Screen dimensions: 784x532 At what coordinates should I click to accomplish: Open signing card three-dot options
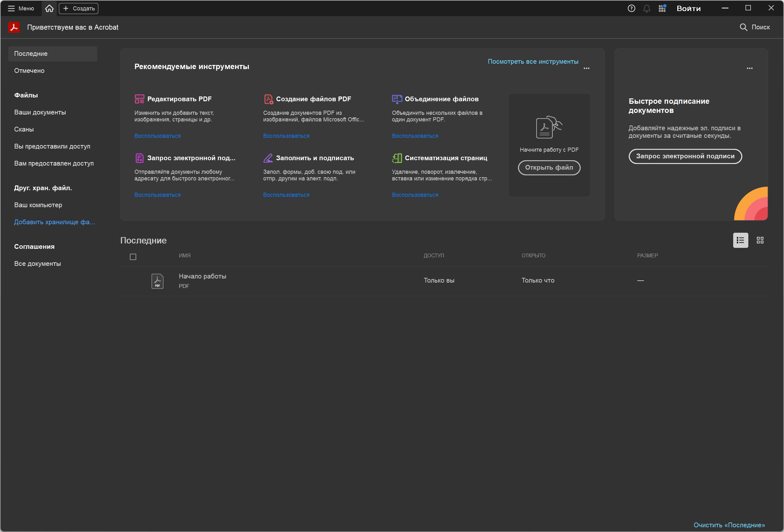click(x=749, y=68)
